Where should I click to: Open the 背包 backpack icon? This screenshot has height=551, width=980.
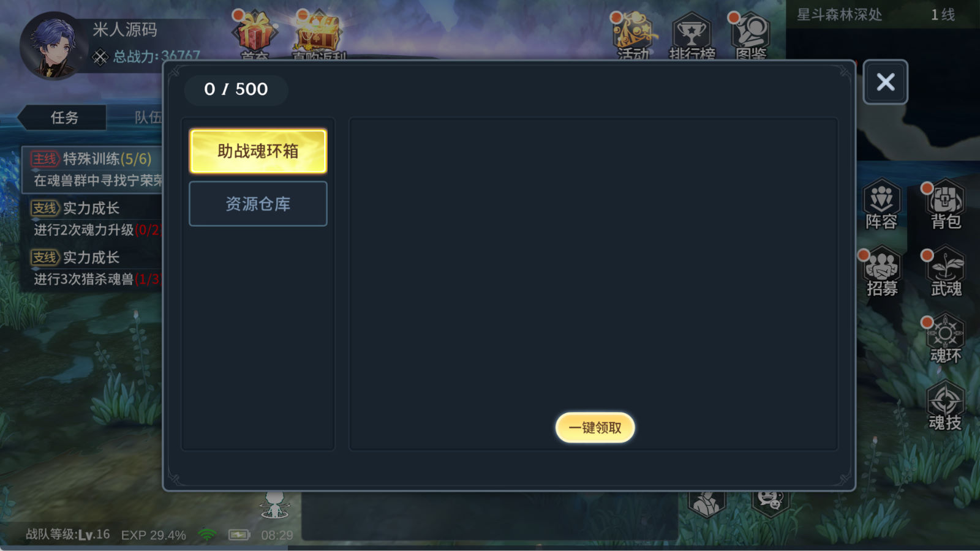point(946,205)
